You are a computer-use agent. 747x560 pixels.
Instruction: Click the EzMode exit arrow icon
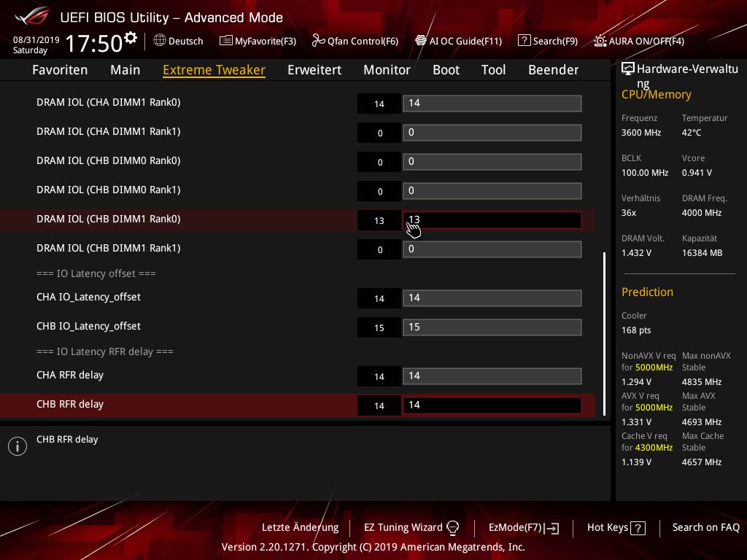click(551, 528)
